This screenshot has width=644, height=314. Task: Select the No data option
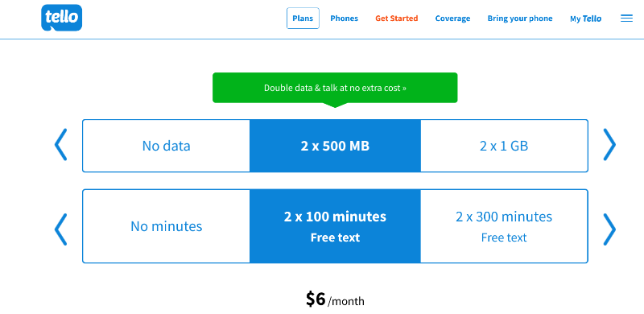click(x=167, y=146)
